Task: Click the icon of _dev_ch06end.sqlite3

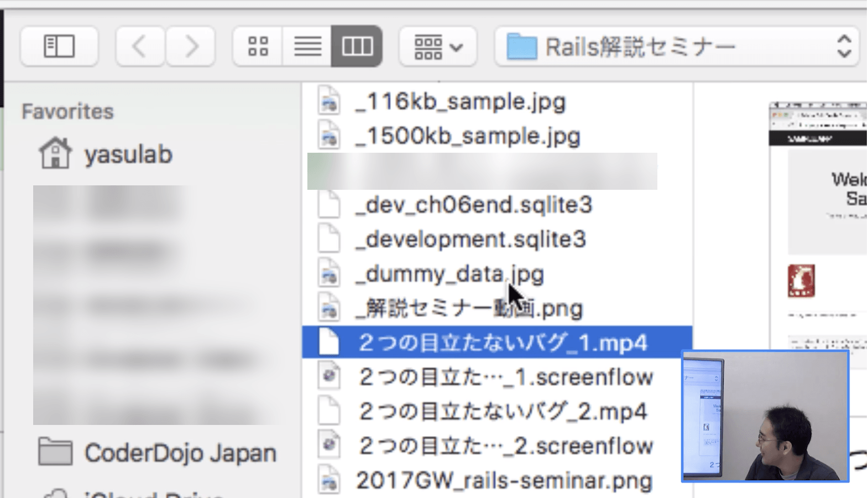Action: [x=329, y=205]
